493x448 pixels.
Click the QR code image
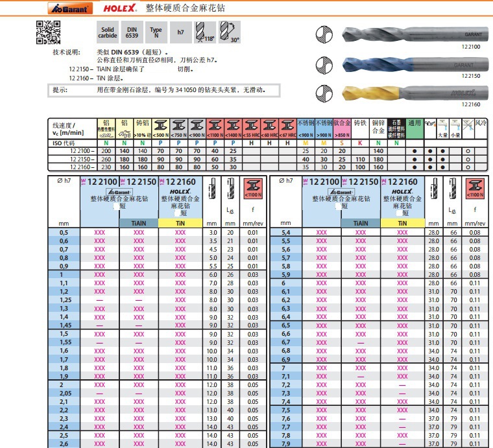point(48,32)
